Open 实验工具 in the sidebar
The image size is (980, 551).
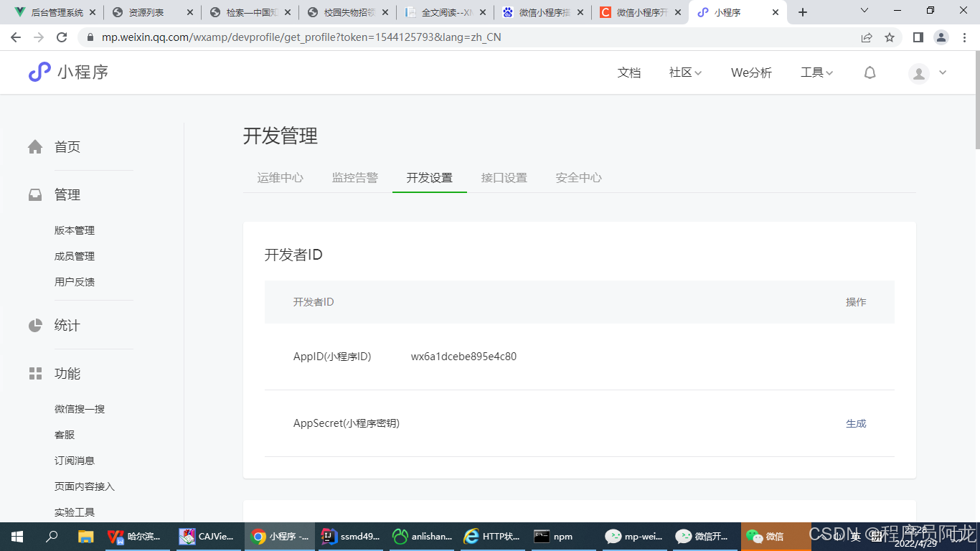point(75,512)
